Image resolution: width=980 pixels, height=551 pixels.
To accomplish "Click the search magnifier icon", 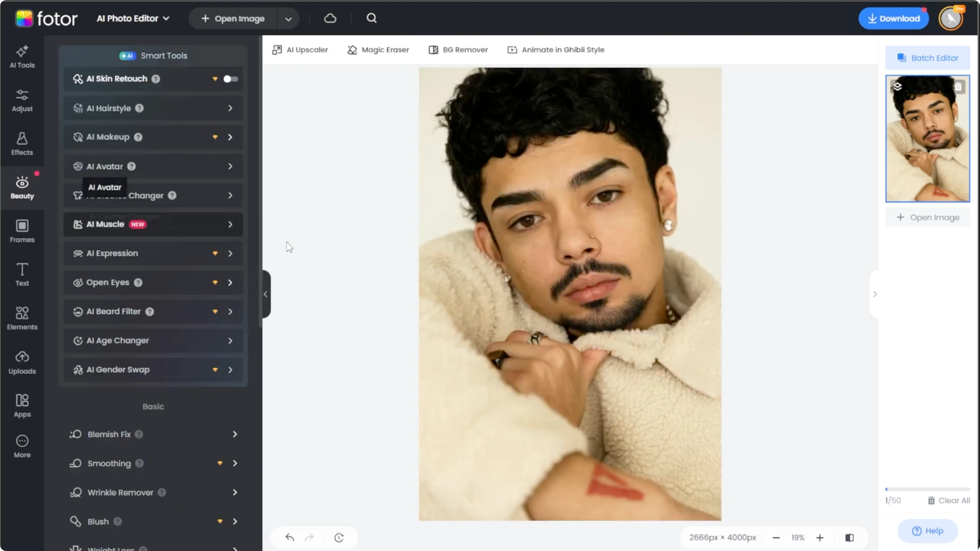I will tap(371, 18).
